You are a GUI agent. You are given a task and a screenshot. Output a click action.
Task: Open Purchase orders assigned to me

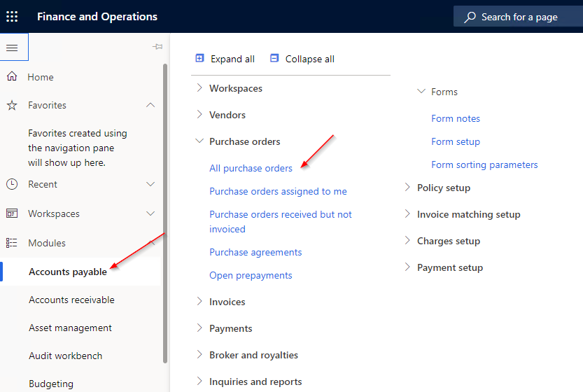(278, 191)
